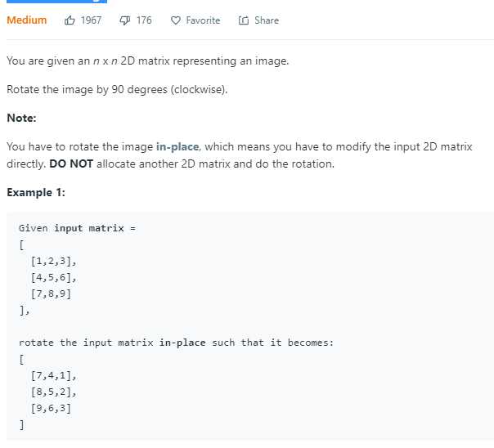494x448 pixels.
Task: Click the Example 1: heading
Action: click(x=36, y=192)
